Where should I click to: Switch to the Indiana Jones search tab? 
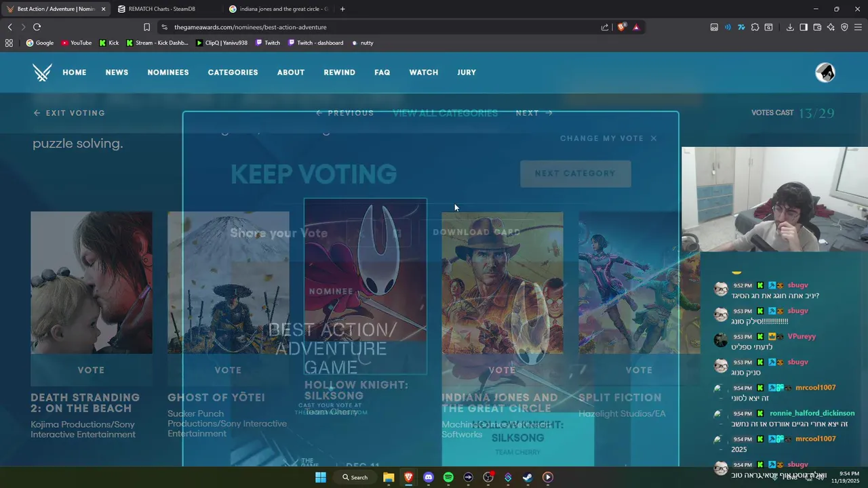click(278, 9)
